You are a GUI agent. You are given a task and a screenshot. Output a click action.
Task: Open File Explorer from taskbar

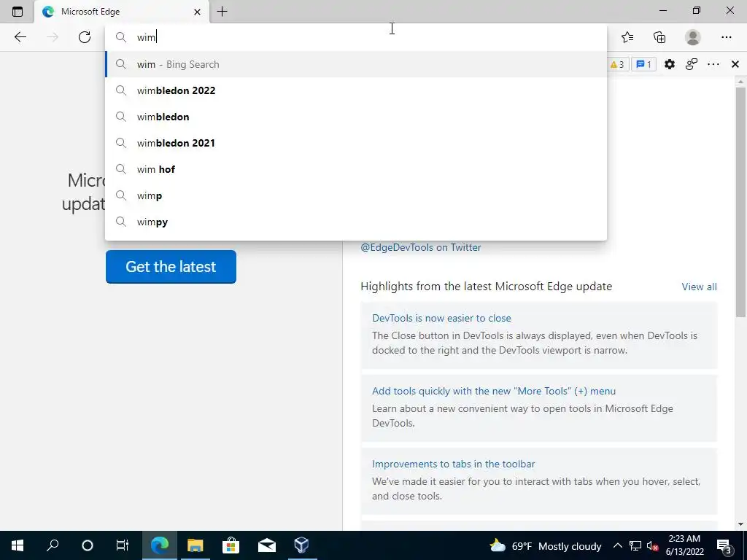tap(195, 545)
